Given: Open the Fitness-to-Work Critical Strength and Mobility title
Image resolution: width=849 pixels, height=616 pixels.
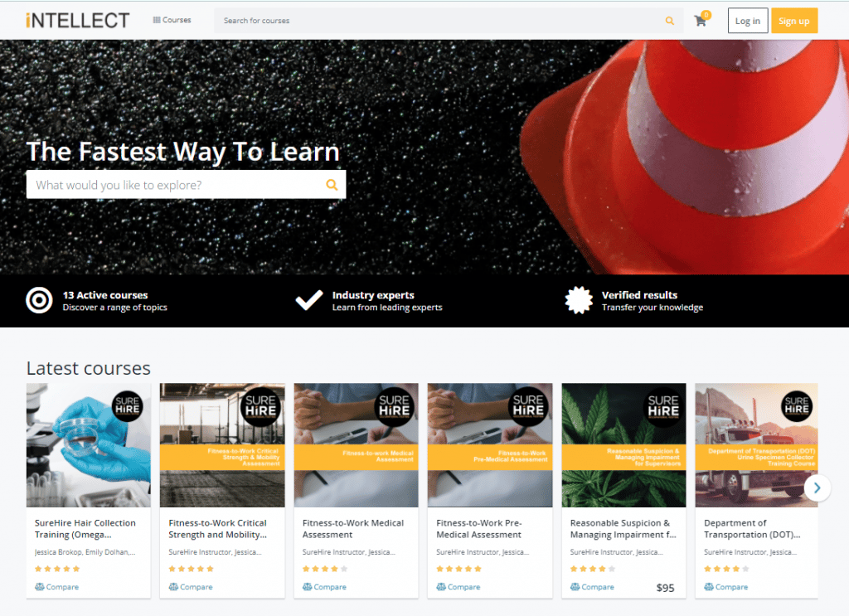Looking at the screenshot, I should pos(218,529).
